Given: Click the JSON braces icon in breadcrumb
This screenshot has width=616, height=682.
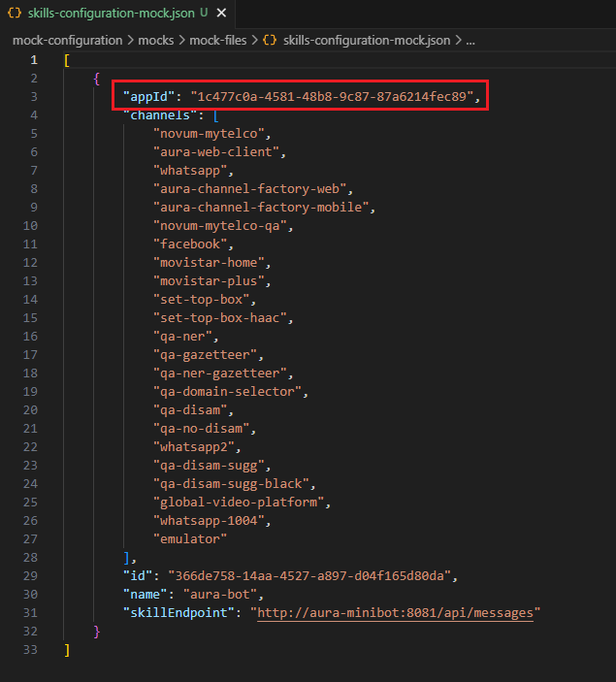Looking at the screenshot, I should pos(270,40).
